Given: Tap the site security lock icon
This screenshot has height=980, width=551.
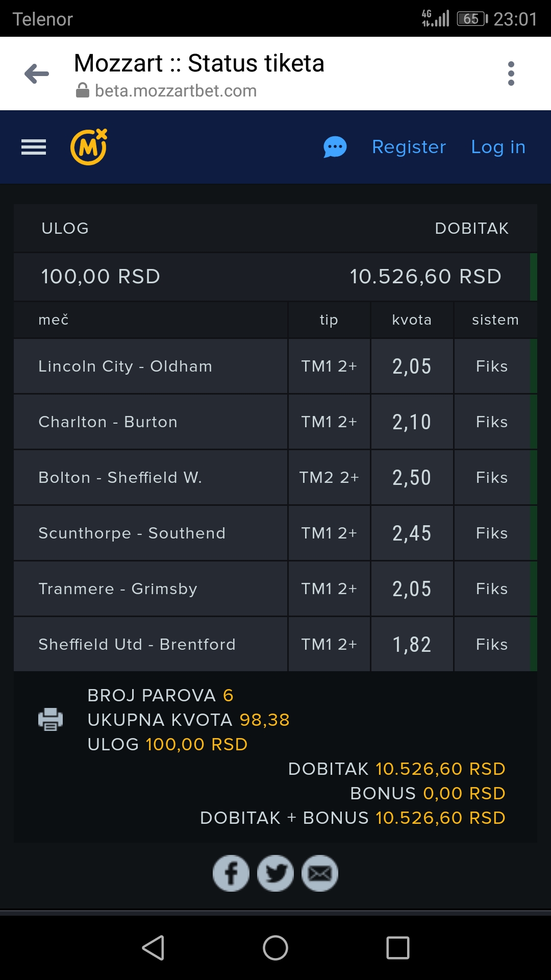Looking at the screenshot, I should [83, 91].
